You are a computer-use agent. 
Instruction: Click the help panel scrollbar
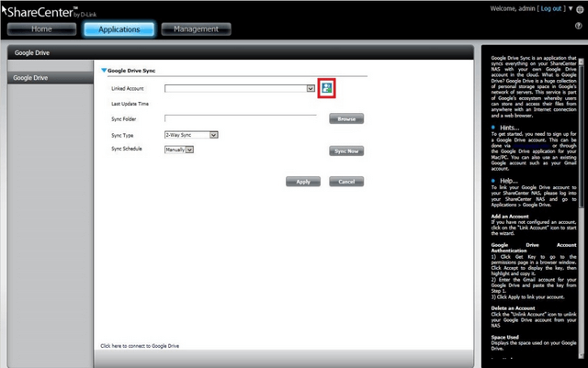[581, 208]
